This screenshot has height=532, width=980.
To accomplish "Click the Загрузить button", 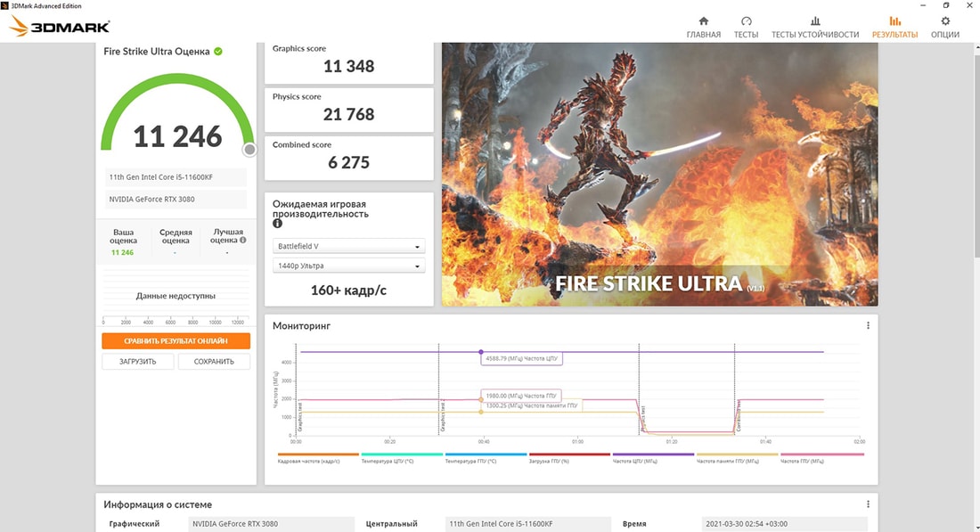I will point(137,362).
